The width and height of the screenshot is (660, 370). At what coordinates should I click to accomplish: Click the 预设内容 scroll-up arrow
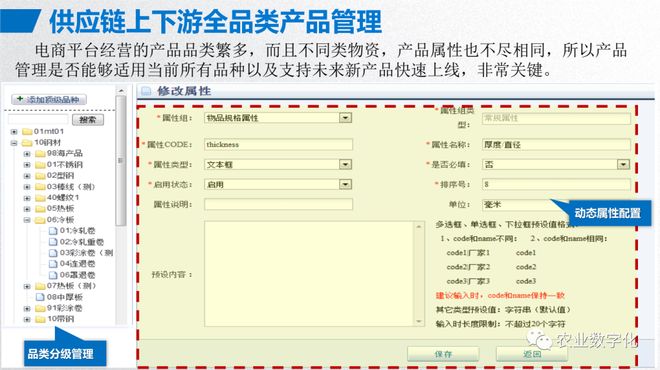pyautogui.click(x=418, y=226)
